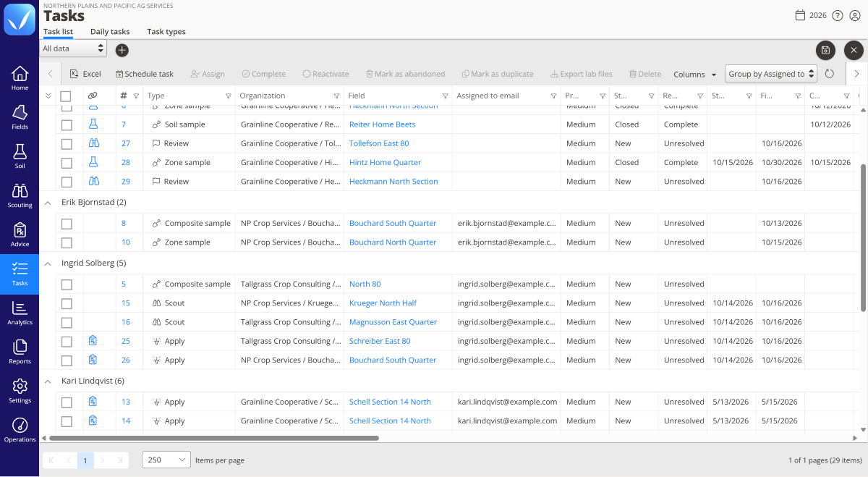This screenshot has height=477, width=868.
Task: Open the user account icon
Action: pyautogui.click(x=855, y=15)
